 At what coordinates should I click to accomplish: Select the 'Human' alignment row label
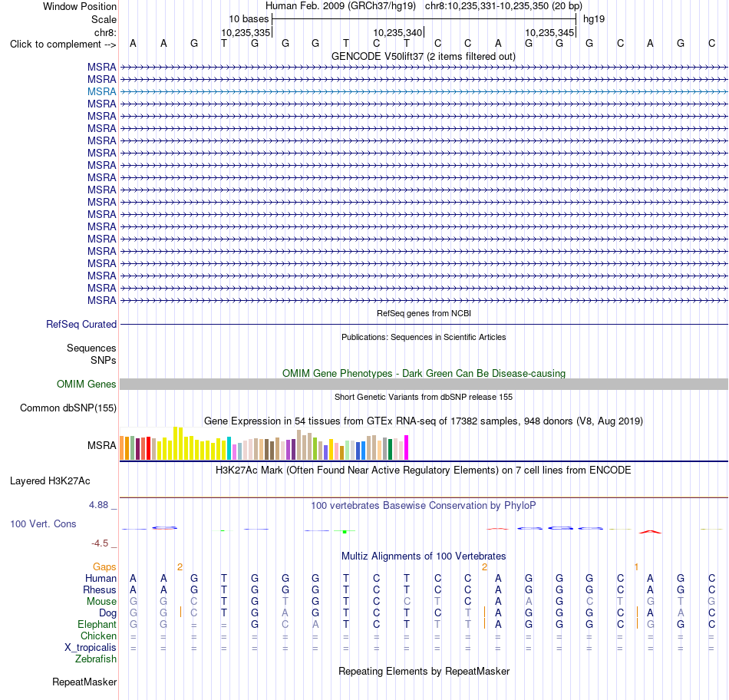click(101, 578)
